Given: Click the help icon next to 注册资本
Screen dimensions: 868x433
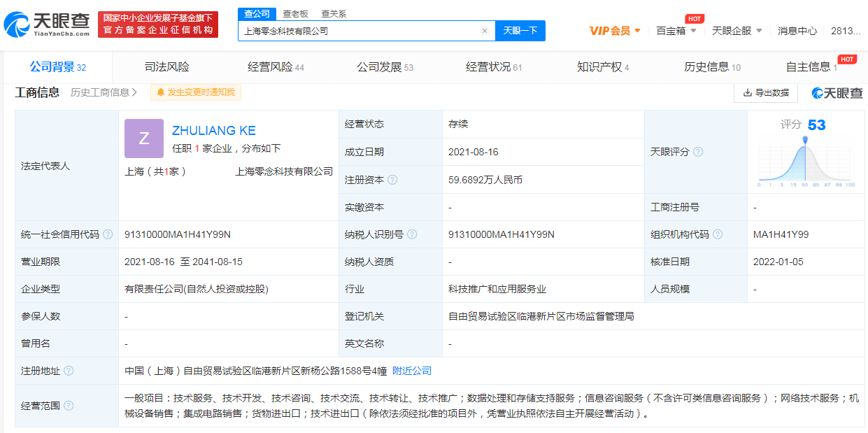Looking at the screenshot, I should [x=392, y=180].
